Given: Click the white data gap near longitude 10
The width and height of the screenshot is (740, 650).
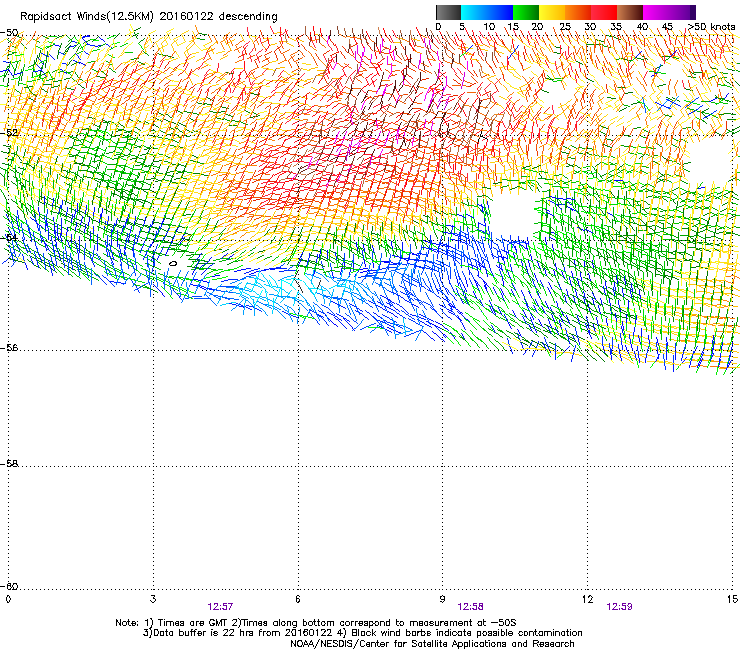Looking at the screenshot, I should tap(513, 213).
